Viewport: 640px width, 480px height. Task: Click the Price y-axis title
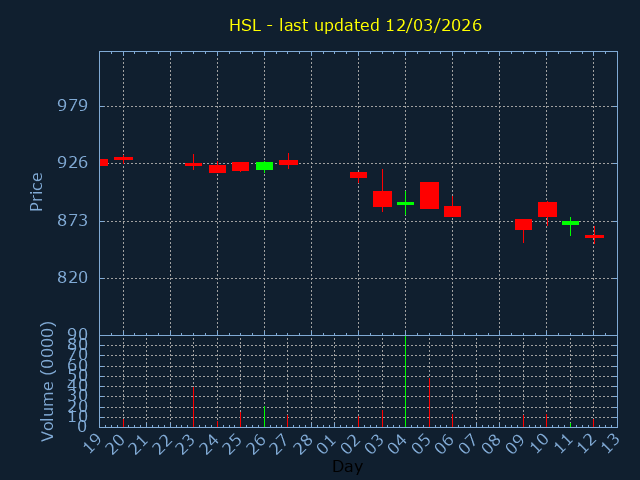coord(37,191)
